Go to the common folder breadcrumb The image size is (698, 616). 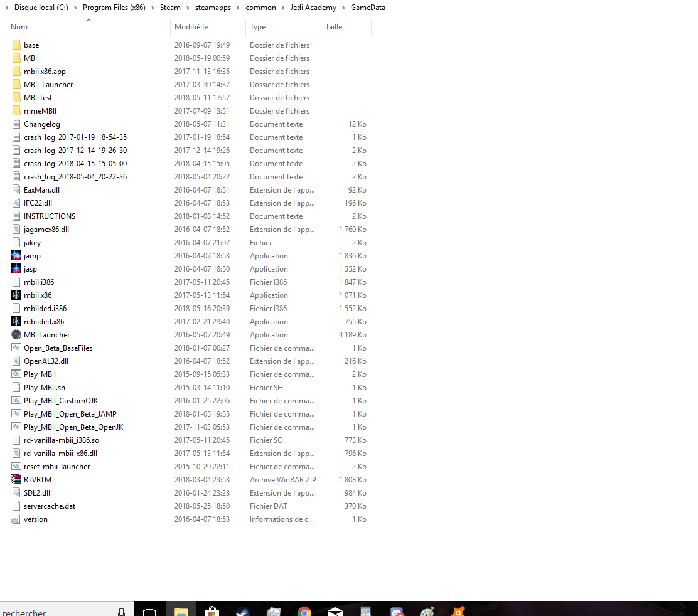pyautogui.click(x=260, y=8)
